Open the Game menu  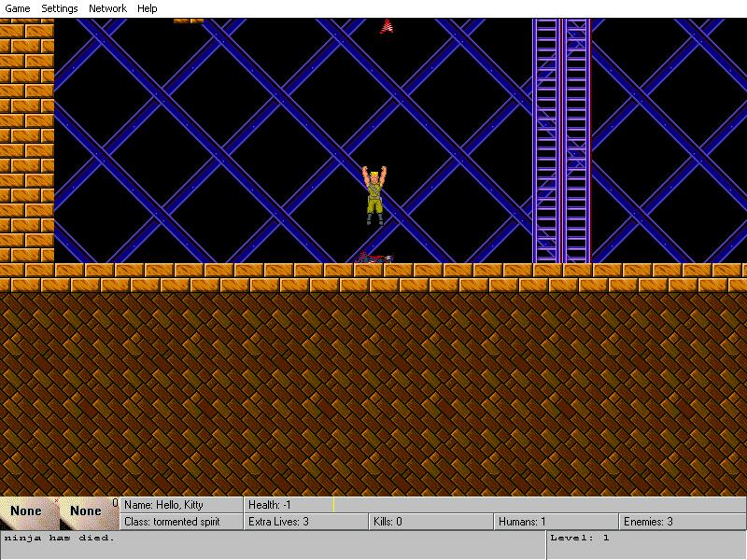(18, 8)
